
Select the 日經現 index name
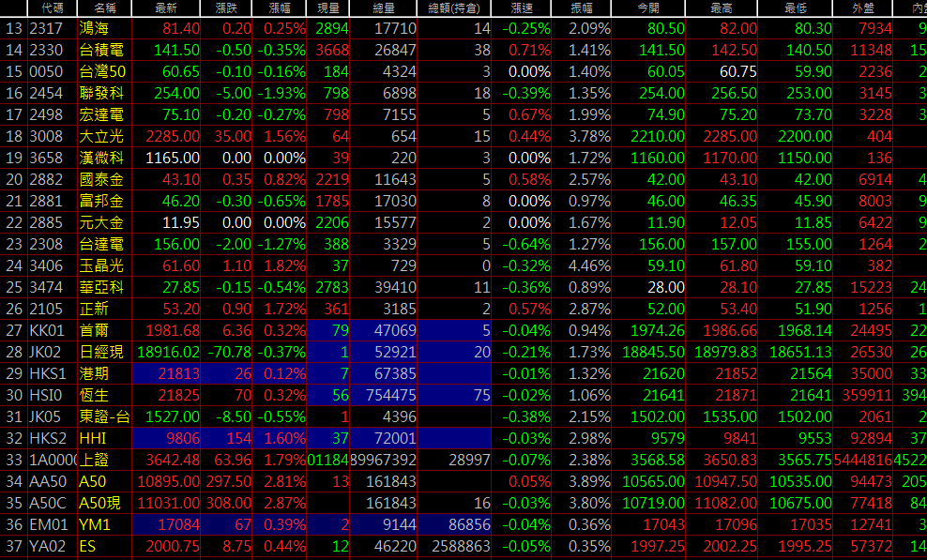[101, 353]
